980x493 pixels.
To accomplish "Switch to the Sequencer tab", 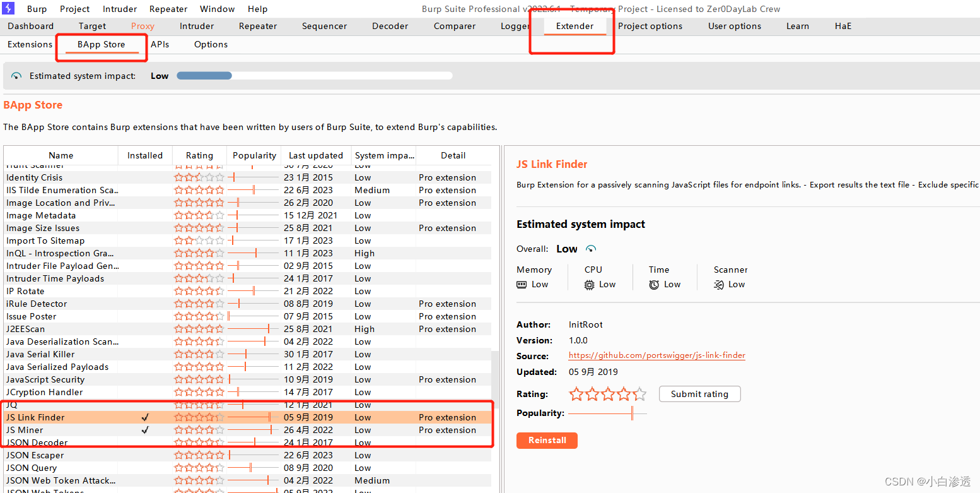I will (325, 26).
